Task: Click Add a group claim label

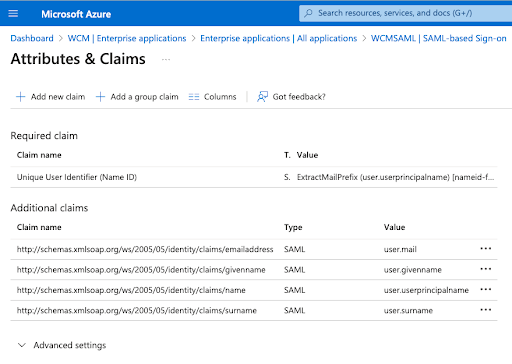Action: tap(144, 97)
